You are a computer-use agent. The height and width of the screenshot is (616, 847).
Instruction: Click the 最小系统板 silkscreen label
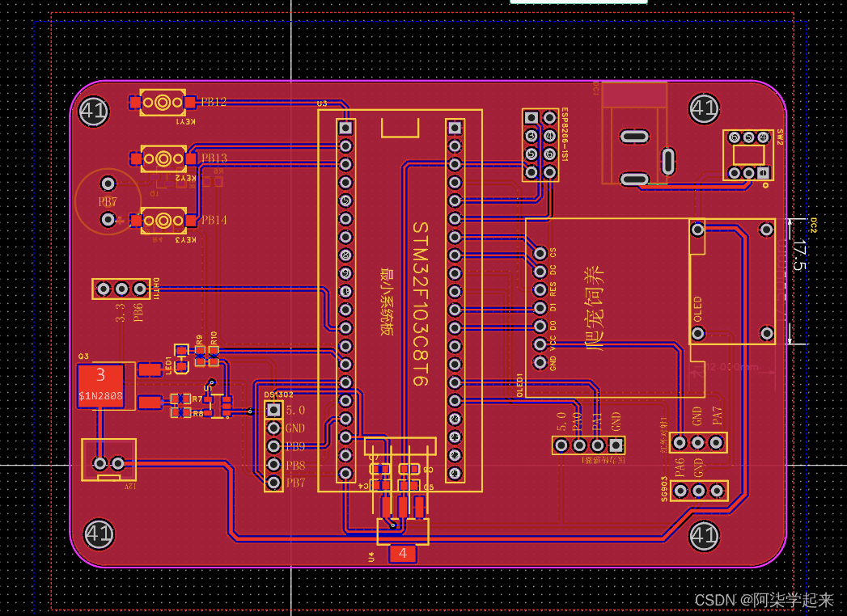tap(387, 302)
